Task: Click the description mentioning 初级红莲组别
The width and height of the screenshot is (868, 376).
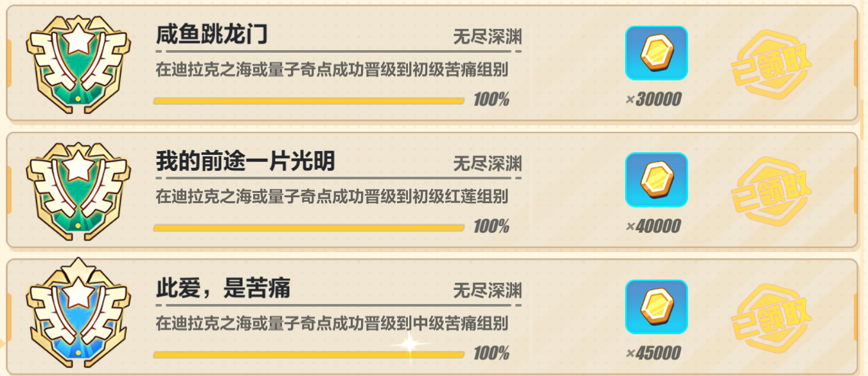Action: (x=332, y=197)
